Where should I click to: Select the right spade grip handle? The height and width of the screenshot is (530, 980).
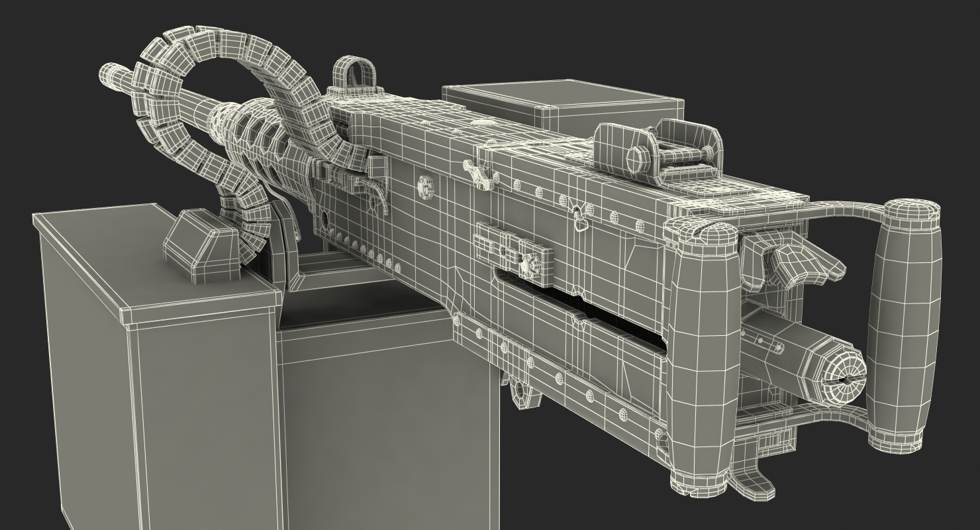(x=904, y=326)
